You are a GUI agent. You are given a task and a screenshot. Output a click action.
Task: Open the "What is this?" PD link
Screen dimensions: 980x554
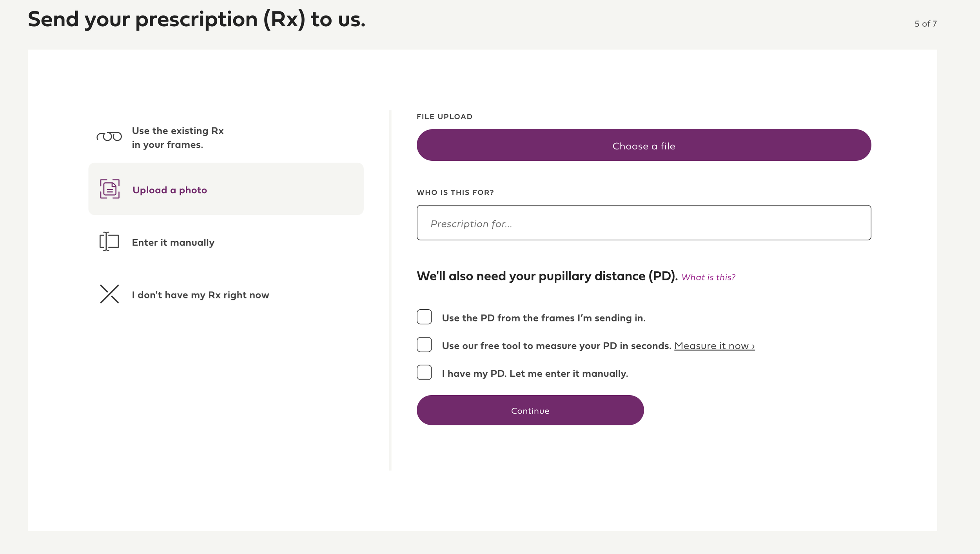708,277
